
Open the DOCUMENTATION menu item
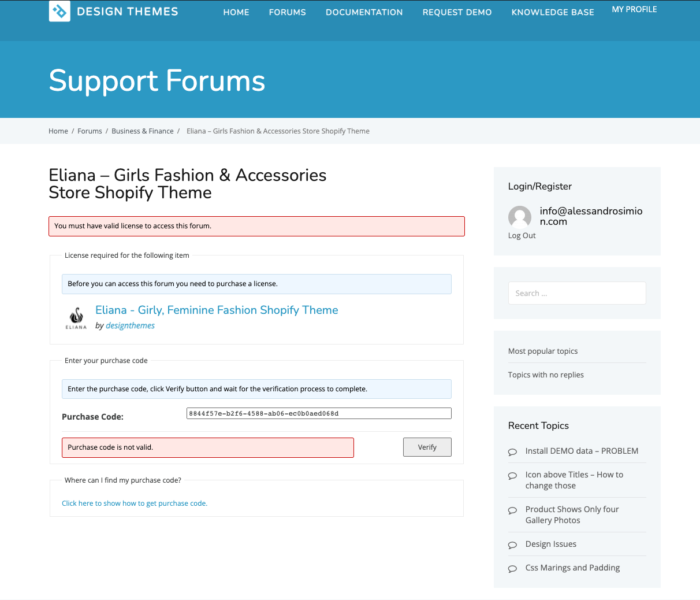click(364, 12)
